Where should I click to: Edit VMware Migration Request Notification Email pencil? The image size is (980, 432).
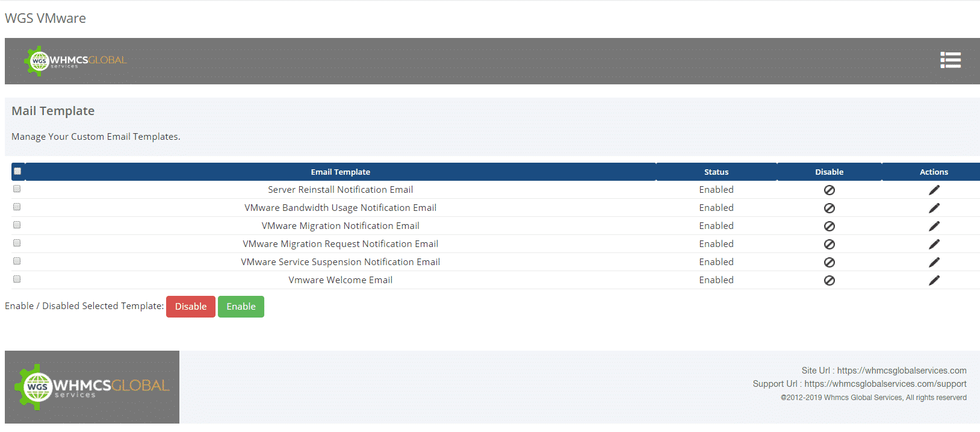point(934,244)
